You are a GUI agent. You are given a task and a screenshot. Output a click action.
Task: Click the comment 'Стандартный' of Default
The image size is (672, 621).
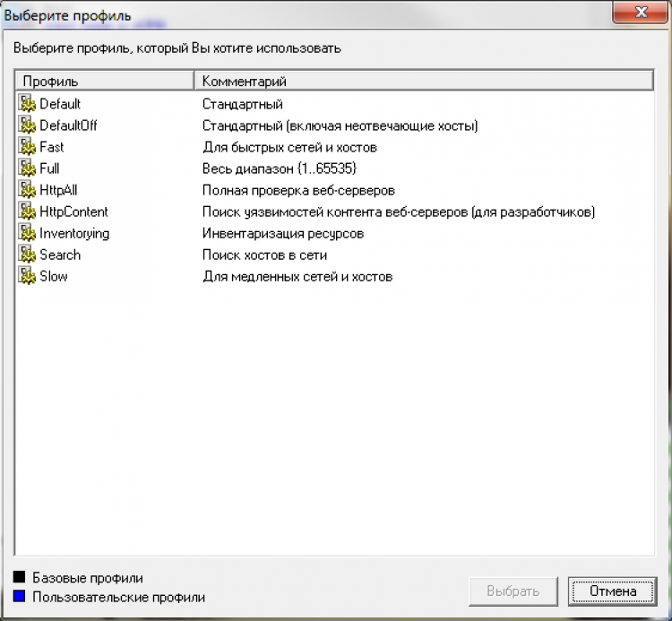pos(243,104)
